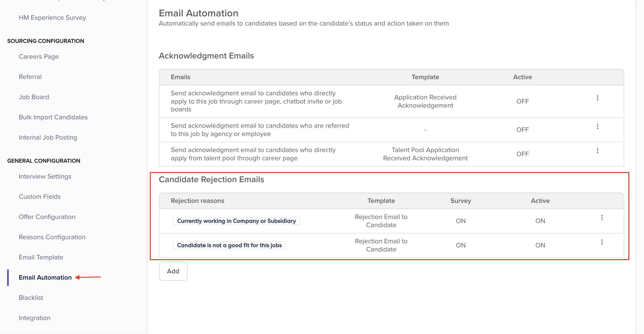Open Integration sidebar item

point(34,318)
